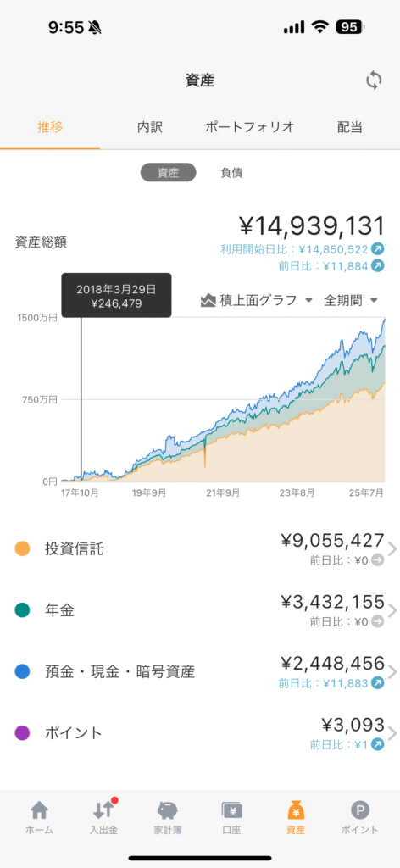Open the ポイント P icon
Viewport: 400px width, 868px height.
pyautogui.click(x=359, y=810)
